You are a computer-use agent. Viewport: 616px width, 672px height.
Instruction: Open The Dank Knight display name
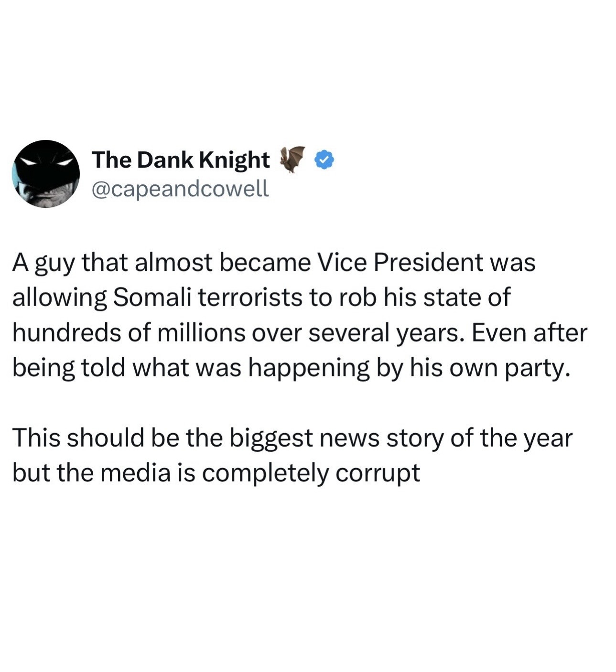click(180, 160)
